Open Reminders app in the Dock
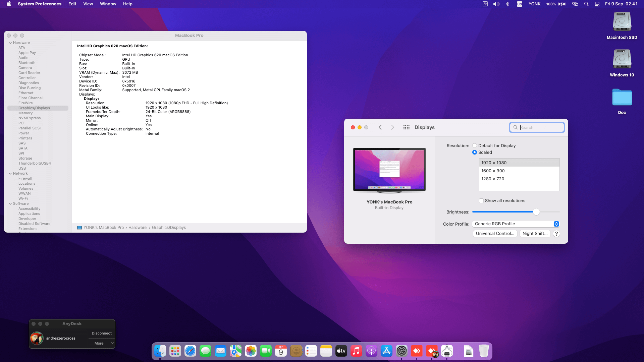This screenshot has height=362, width=644. [311, 351]
